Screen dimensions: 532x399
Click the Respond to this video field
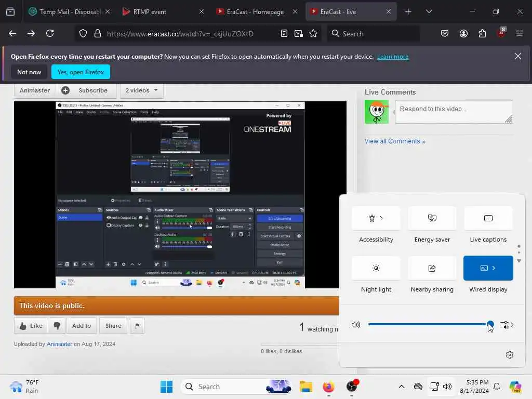(x=454, y=111)
